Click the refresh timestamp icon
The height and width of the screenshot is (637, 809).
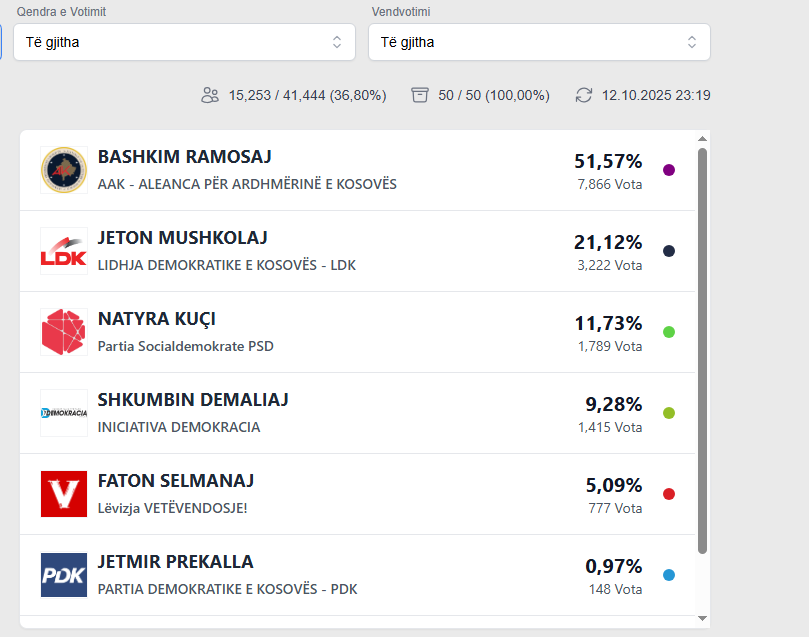[584, 95]
